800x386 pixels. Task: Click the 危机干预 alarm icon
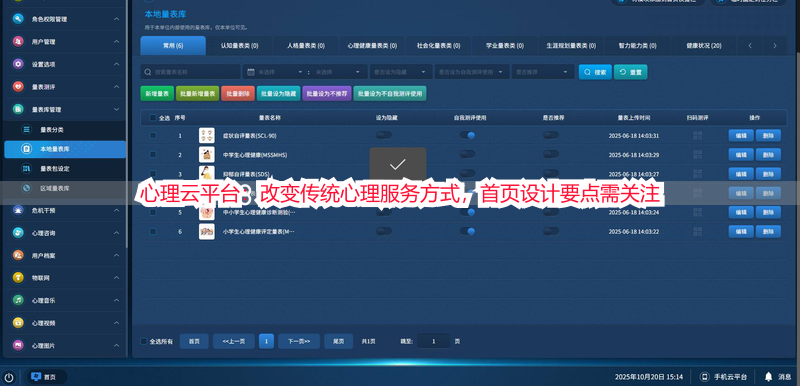[x=18, y=210]
